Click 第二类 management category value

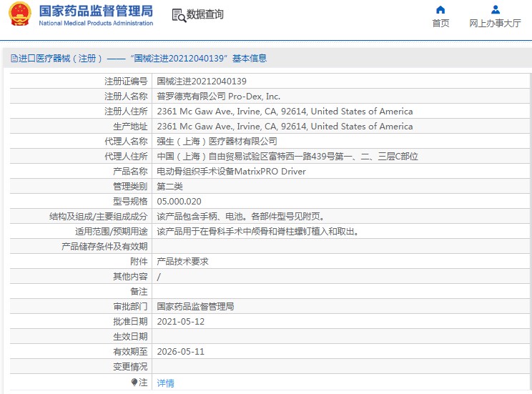click(x=169, y=187)
